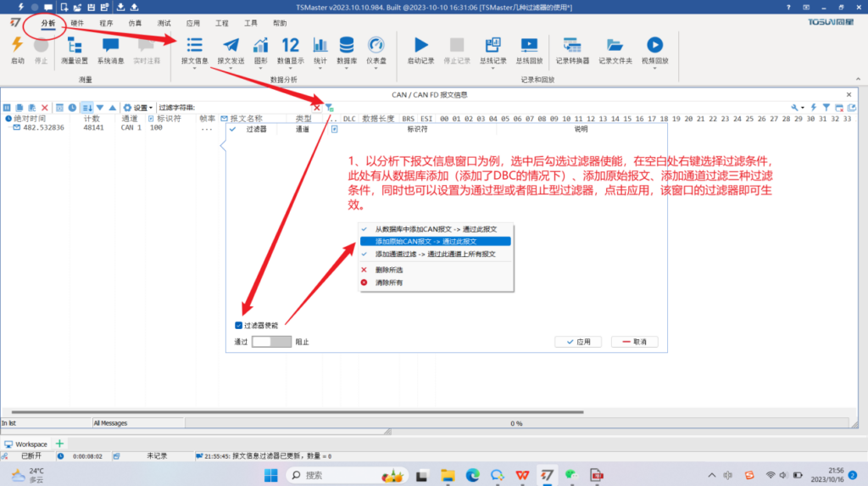Toggle 从数据库中添加CAN报文 checked menu entry
The height and width of the screenshot is (486, 868).
point(436,229)
